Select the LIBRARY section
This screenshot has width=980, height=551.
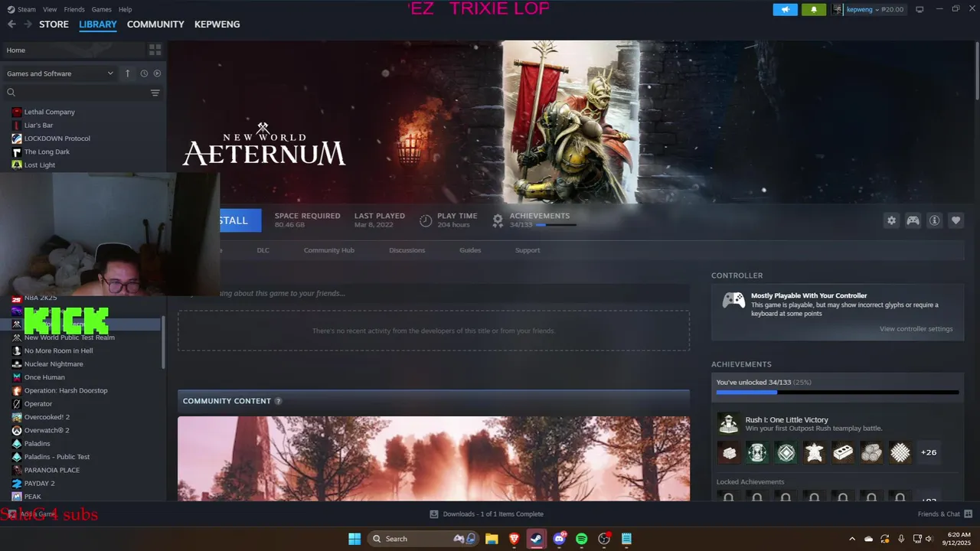pyautogui.click(x=98, y=24)
